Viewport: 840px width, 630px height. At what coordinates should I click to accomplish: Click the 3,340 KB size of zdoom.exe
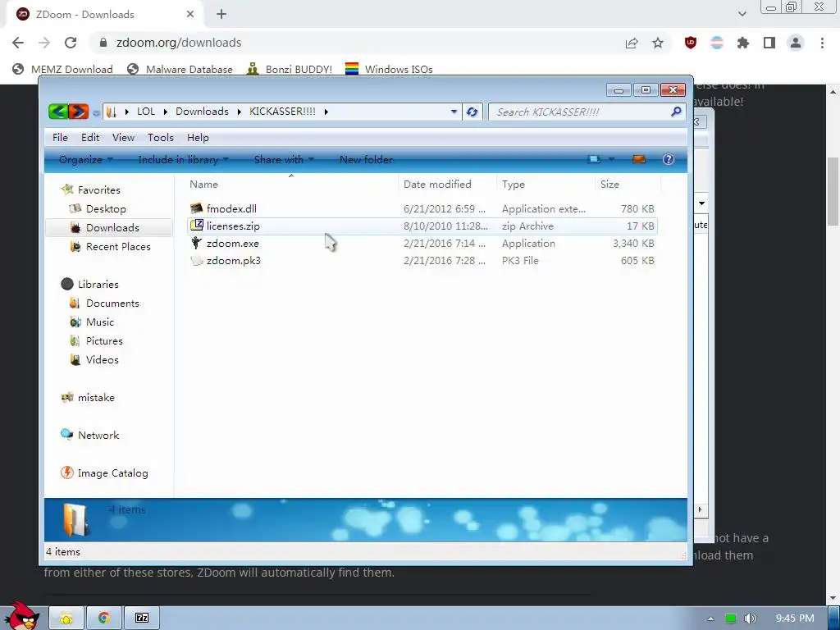(x=633, y=243)
